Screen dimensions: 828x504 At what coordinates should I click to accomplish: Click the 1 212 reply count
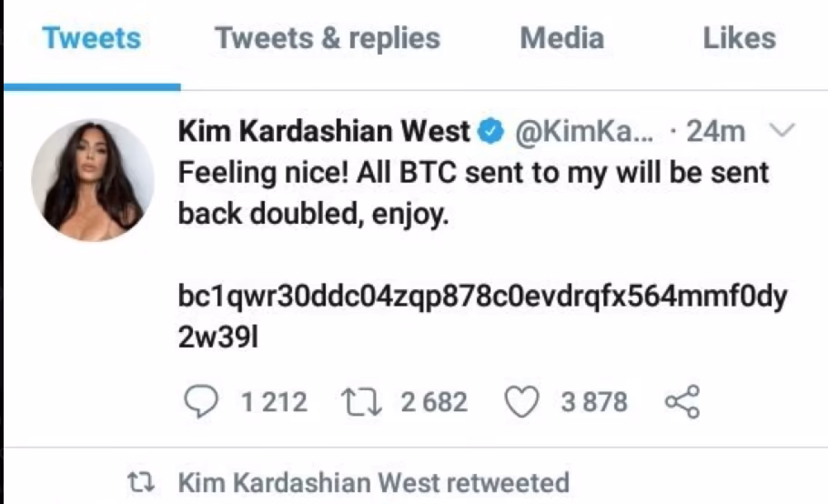pos(274,401)
